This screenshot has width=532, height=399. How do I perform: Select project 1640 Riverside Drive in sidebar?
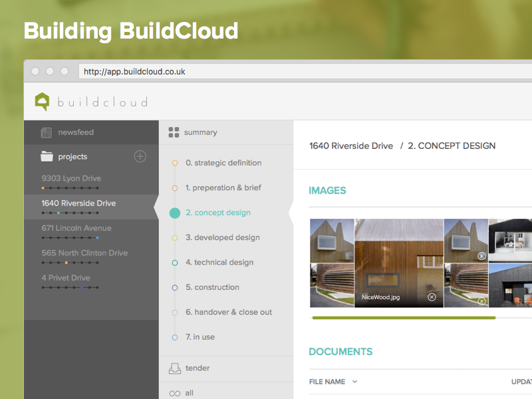pyautogui.click(x=78, y=203)
